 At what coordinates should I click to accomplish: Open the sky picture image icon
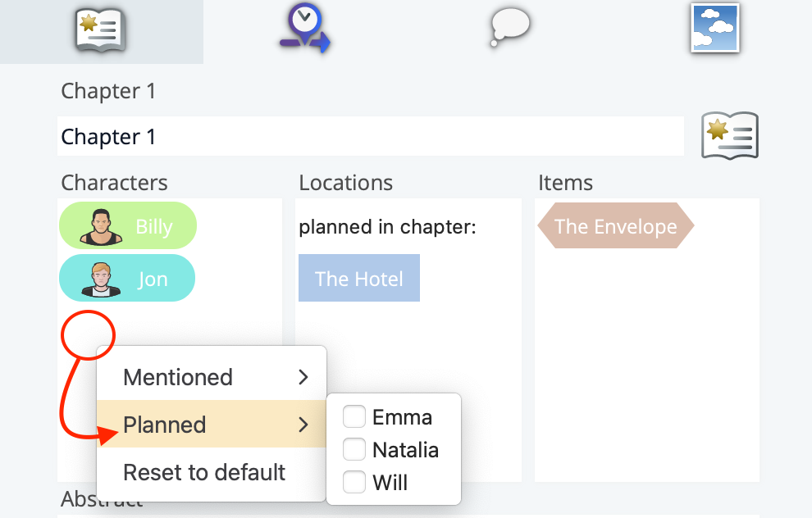[x=714, y=28]
